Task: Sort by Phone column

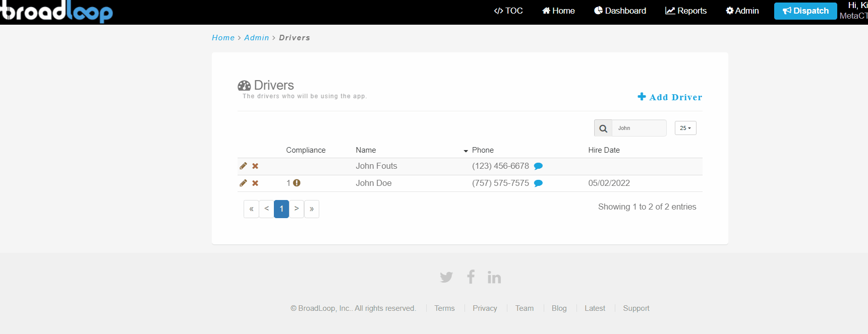Action: click(x=483, y=150)
